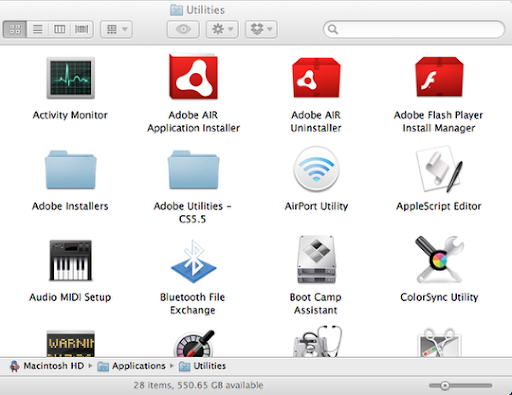
Task: Select the AppleScript Editor icon
Action: [x=439, y=169]
